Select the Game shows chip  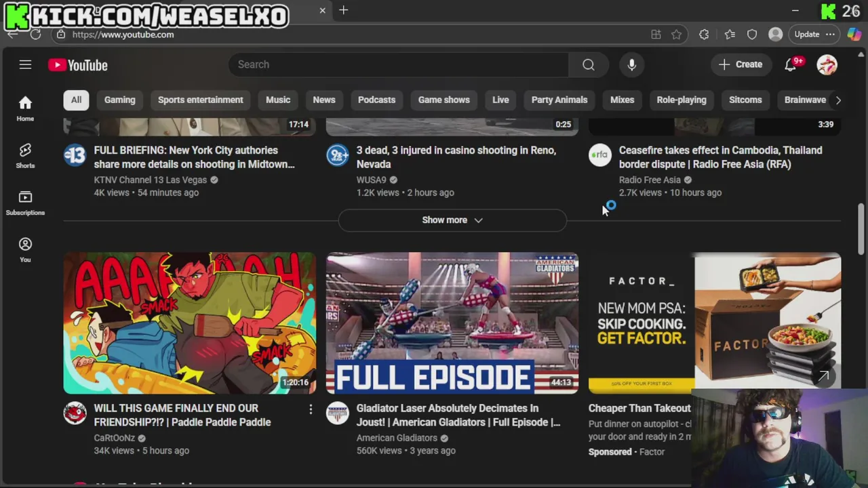click(x=444, y=100)
